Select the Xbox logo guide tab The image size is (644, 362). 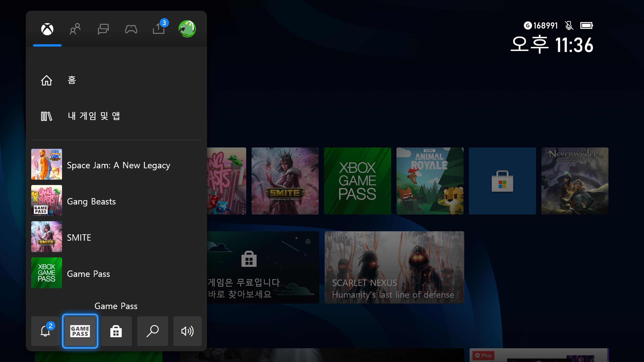pyautogui.click(x=47, y=29)
